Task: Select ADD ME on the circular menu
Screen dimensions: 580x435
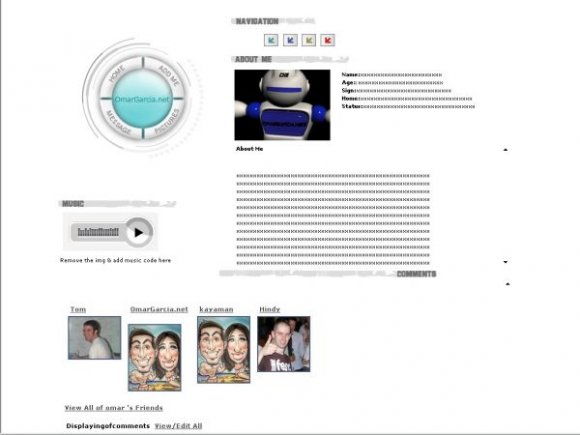Action: click(169, 75)
